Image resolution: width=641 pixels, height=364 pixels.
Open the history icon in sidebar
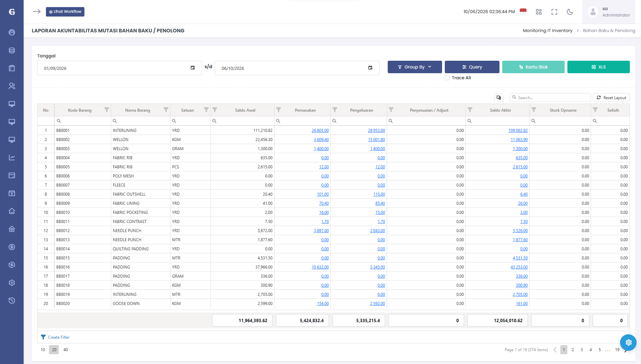click(x=12, y=301)
